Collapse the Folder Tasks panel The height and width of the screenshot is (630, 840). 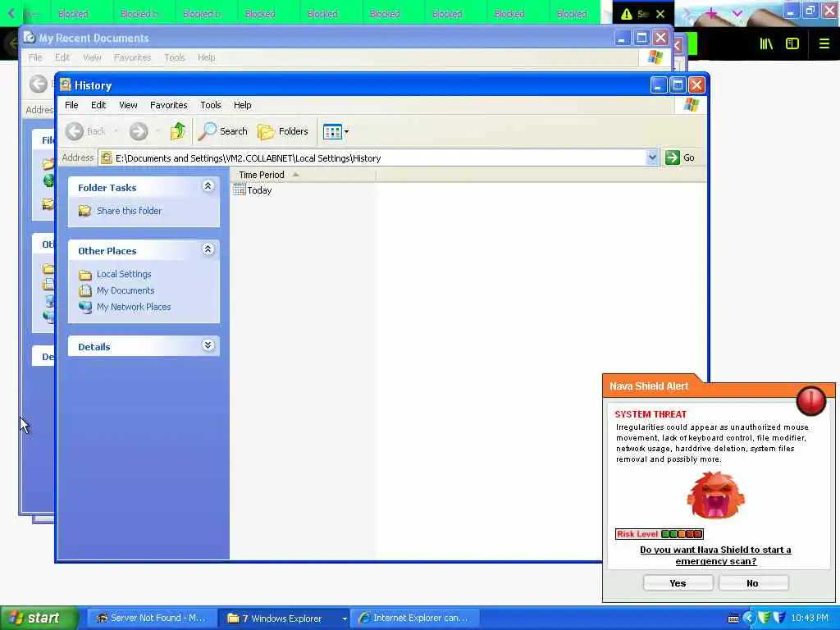pos(208,186)
